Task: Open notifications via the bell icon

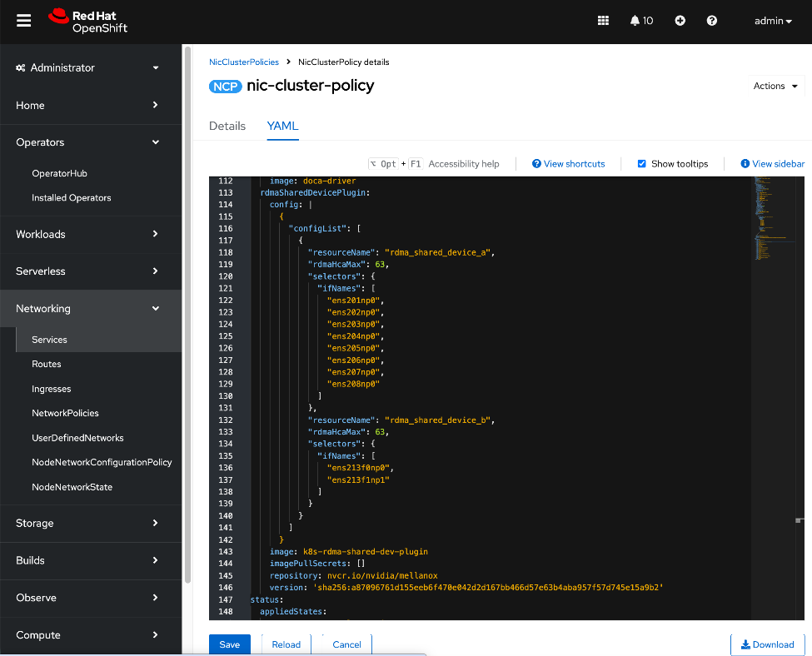Action: [635, 20]
